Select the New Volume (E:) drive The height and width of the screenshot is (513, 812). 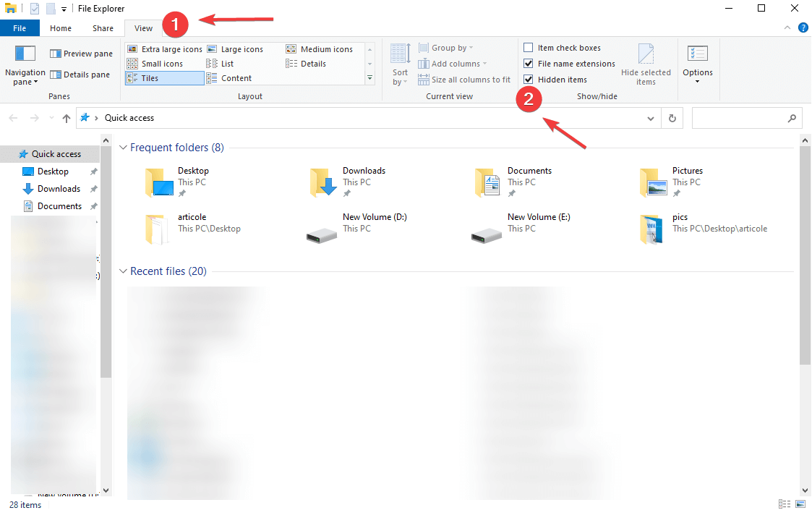[x=521, y=229]
